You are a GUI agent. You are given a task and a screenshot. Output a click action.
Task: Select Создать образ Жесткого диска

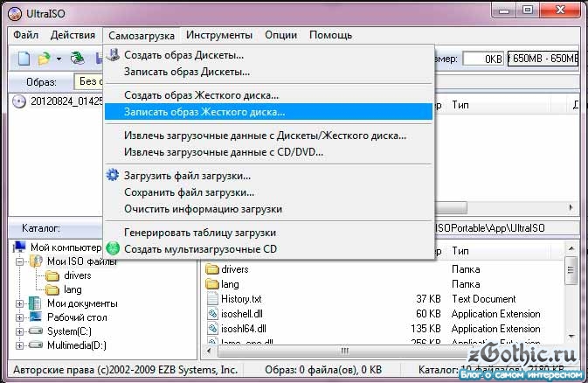coord(268,95)
